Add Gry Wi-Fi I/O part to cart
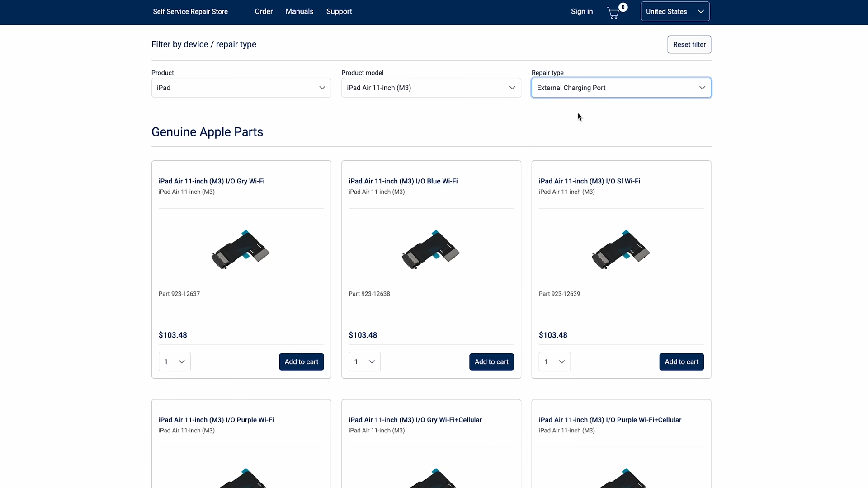 point(301,362)
